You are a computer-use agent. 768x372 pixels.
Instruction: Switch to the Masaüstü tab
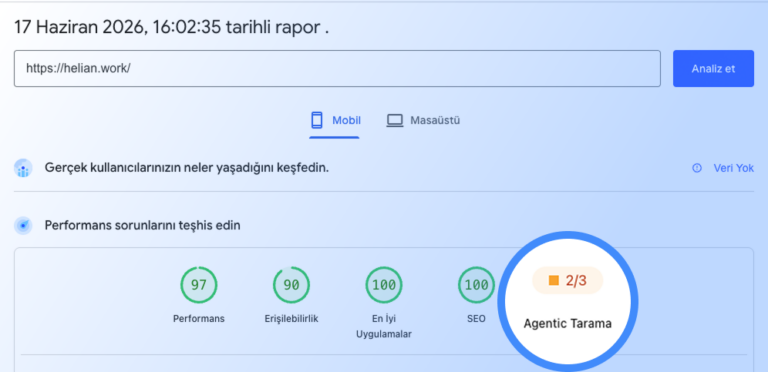click(x=423, y=120)
